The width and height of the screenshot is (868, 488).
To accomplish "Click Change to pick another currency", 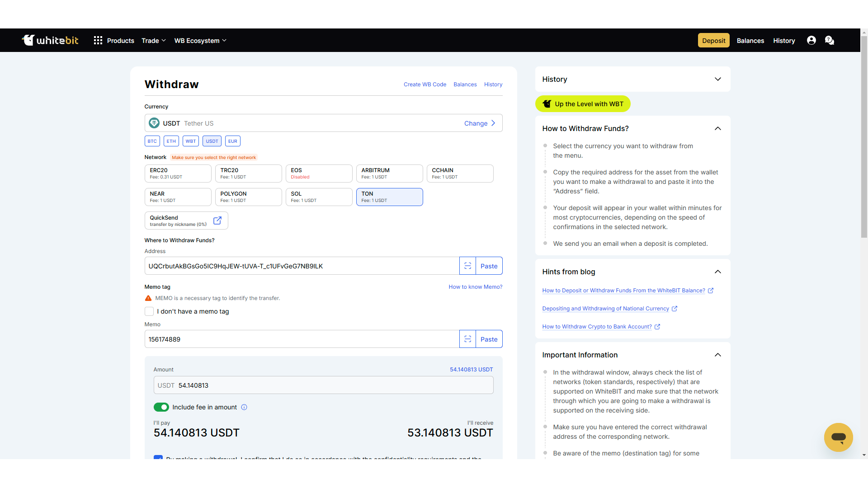I will click(x=480, y=123).
